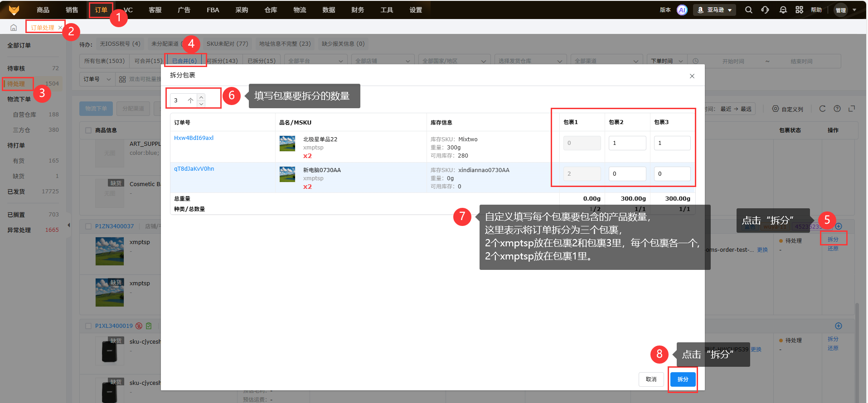
Task: Filter by SKU未配对 (77) todo tag
Action: 227,44
